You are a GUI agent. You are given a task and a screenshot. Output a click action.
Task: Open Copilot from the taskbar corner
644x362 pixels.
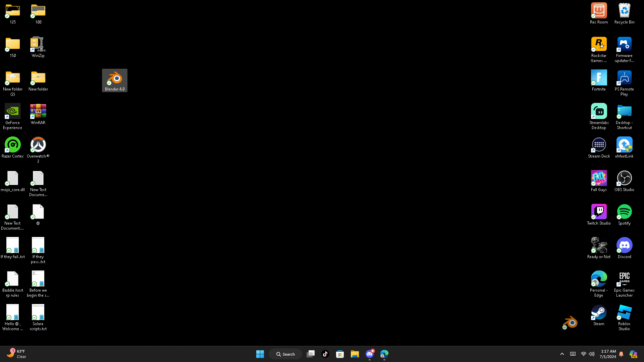(x=633, y=354)
